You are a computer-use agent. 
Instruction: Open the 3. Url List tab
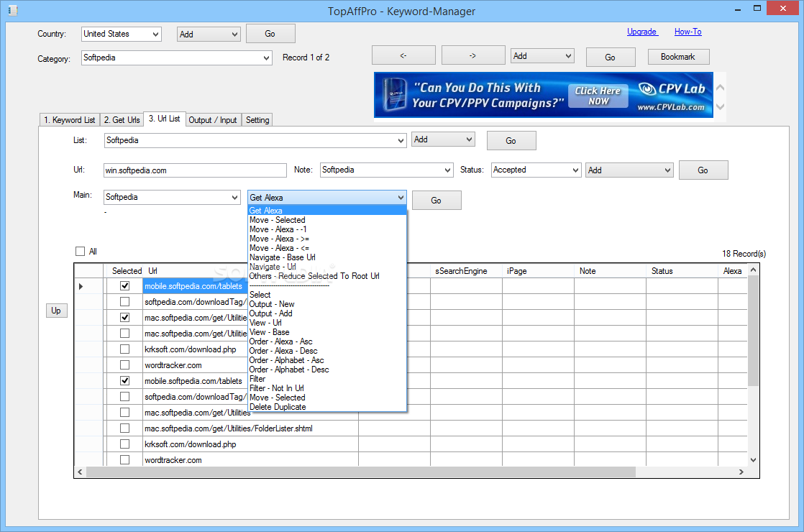pos(165,119)
